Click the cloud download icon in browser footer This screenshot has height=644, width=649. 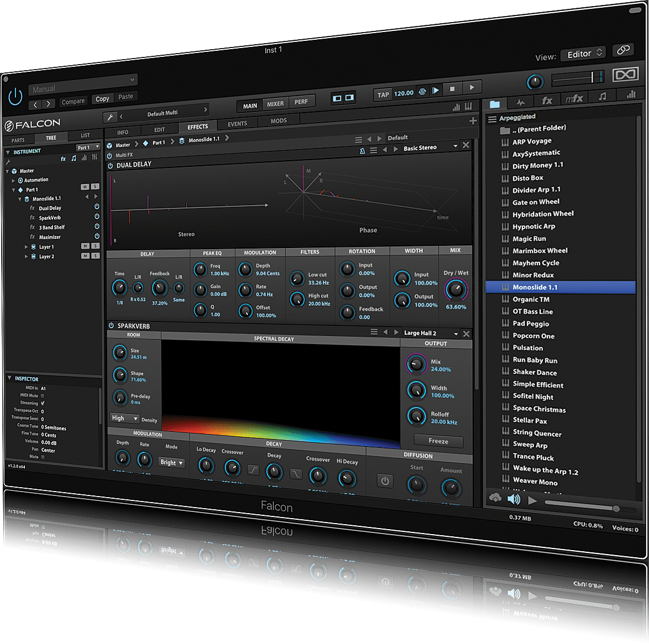[495, 497]
